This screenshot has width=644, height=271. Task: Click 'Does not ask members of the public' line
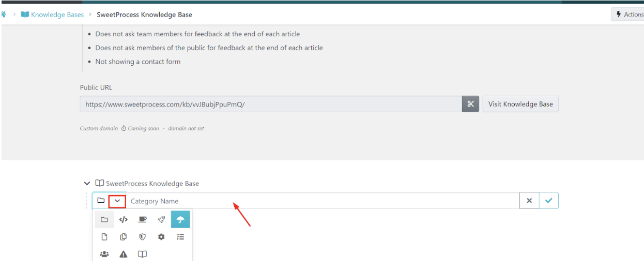pos(209,48)
